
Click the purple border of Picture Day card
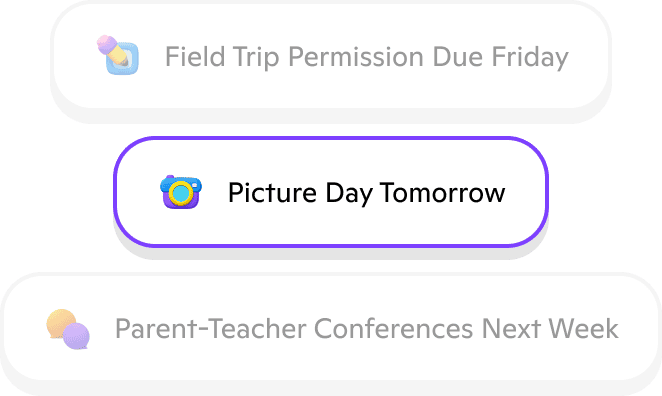click(x=331, y=138)
